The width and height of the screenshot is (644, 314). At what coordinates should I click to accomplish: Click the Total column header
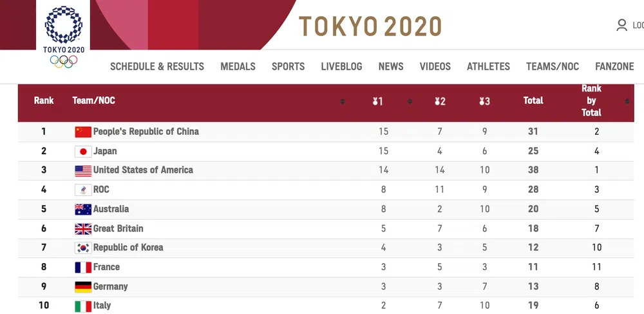pos(533,101)
